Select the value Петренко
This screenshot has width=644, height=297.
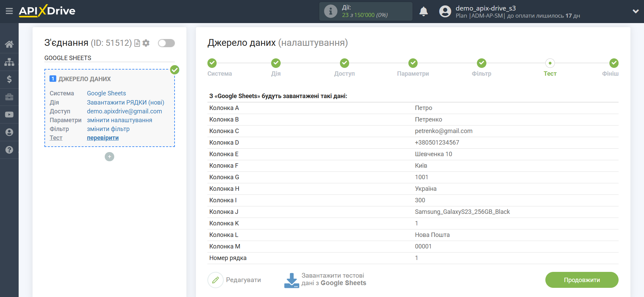[x=428, y=119]
